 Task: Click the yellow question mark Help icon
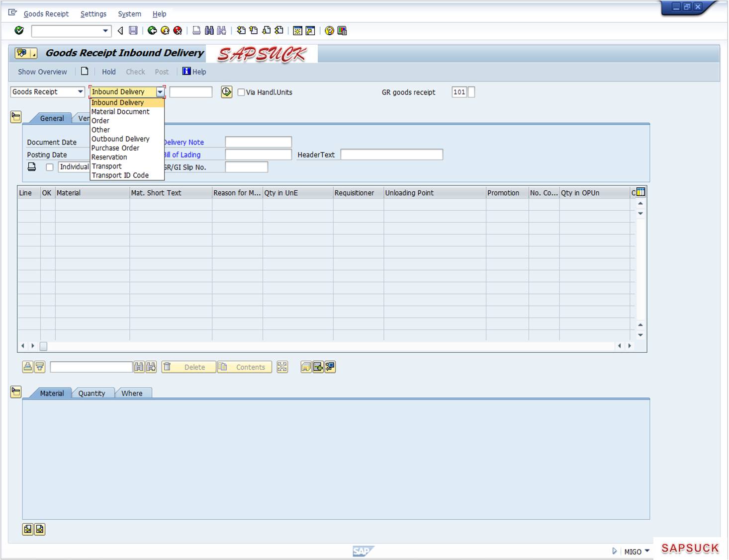(329, 31)
